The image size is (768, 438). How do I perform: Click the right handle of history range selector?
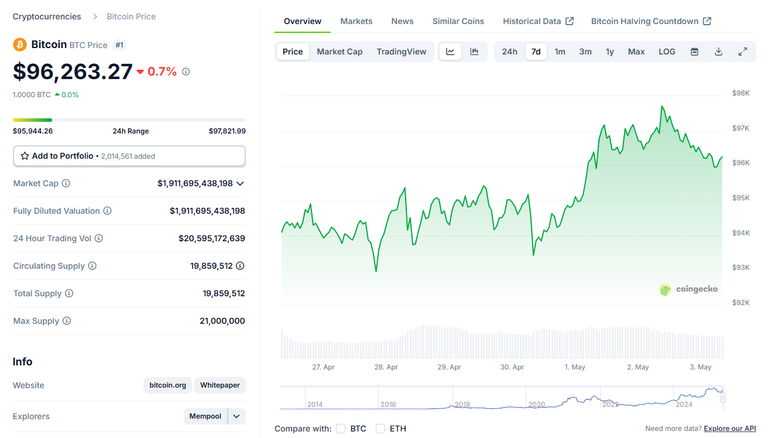coord(723,397)
